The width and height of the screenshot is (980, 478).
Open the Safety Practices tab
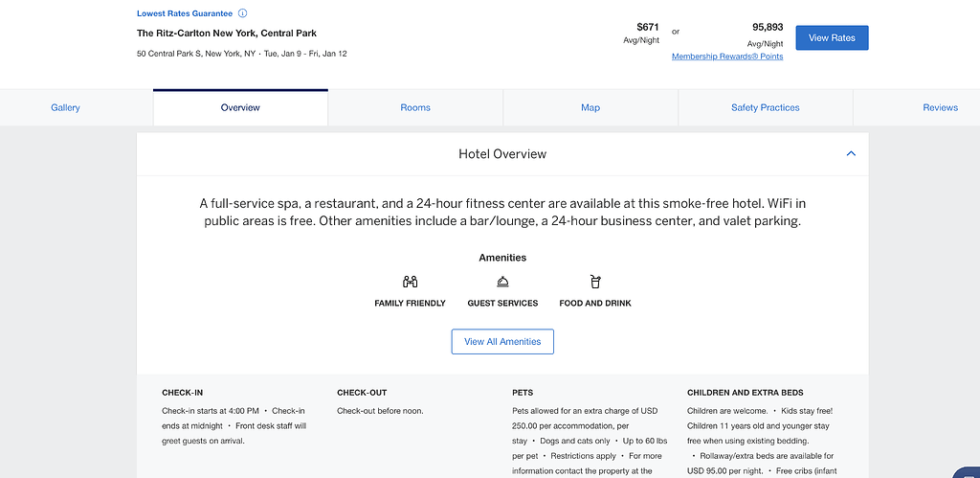(765, 107)
